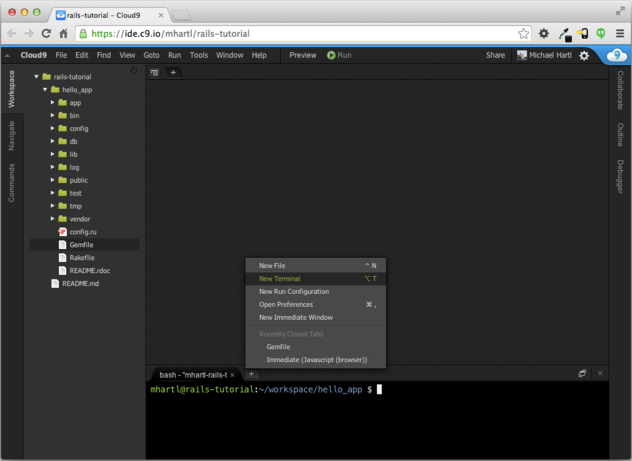
Task: Select Gemfile in the file tree
Action: (81, 245)
